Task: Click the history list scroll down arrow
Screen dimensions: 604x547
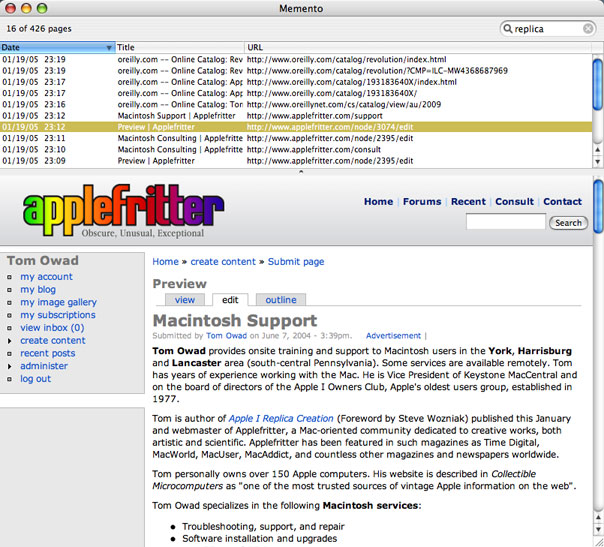Action: pos(598,161)
